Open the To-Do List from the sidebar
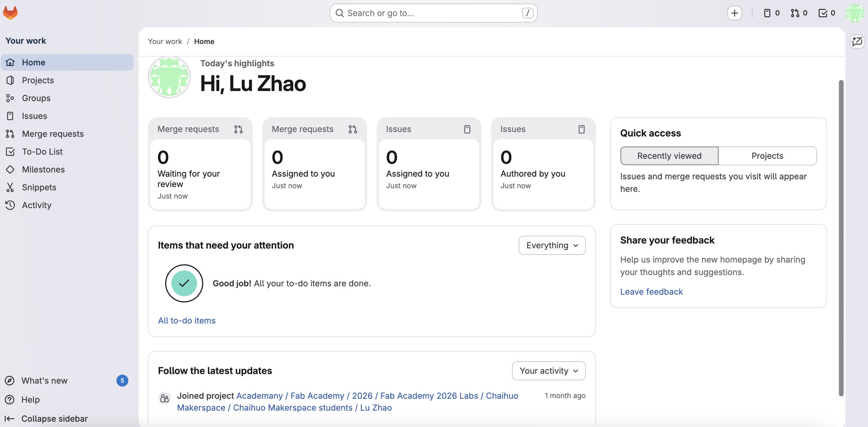Screen dimensions: 868x427 pyautogui.click(x=42, y=151)
